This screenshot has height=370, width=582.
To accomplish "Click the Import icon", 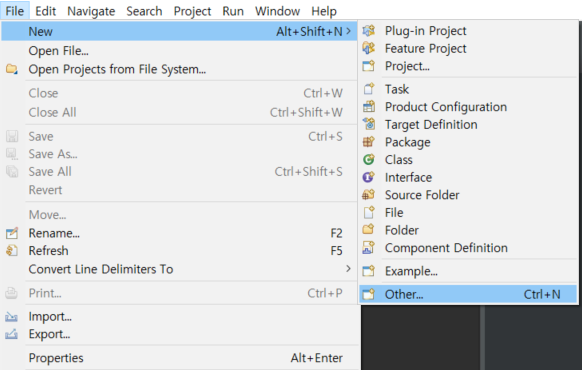I will coord(12,317).
